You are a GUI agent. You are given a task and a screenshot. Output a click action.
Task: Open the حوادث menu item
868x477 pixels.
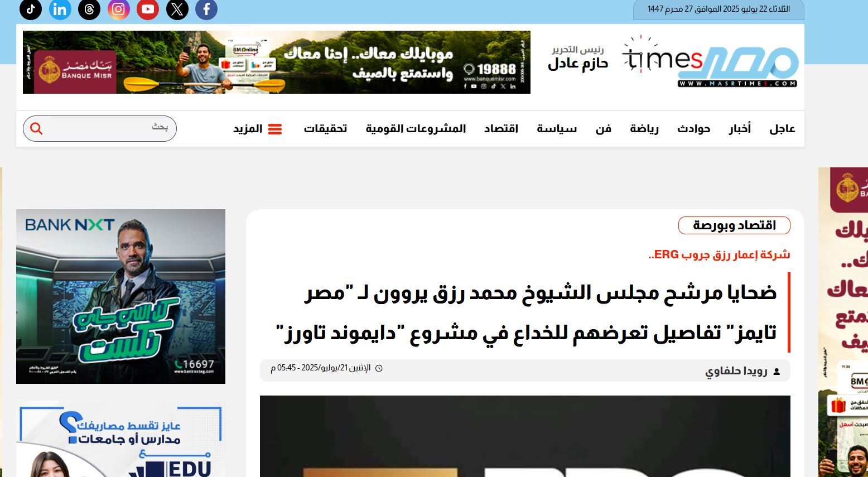click(693, 129)
